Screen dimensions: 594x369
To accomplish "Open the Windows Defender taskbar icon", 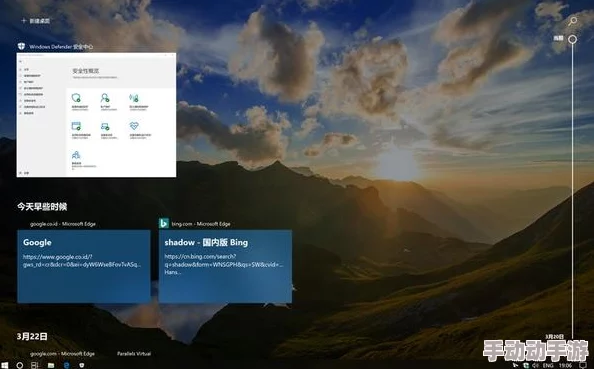I will coord(82,365).
